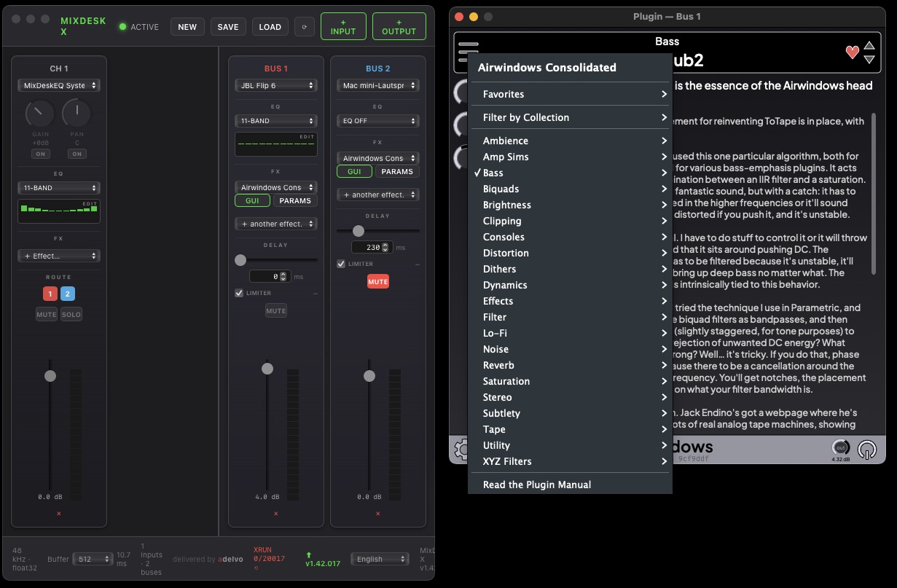Toggle the heart favorite icon in plugin
This screenshot has height=588, width=897.
(x=852, y=52)
